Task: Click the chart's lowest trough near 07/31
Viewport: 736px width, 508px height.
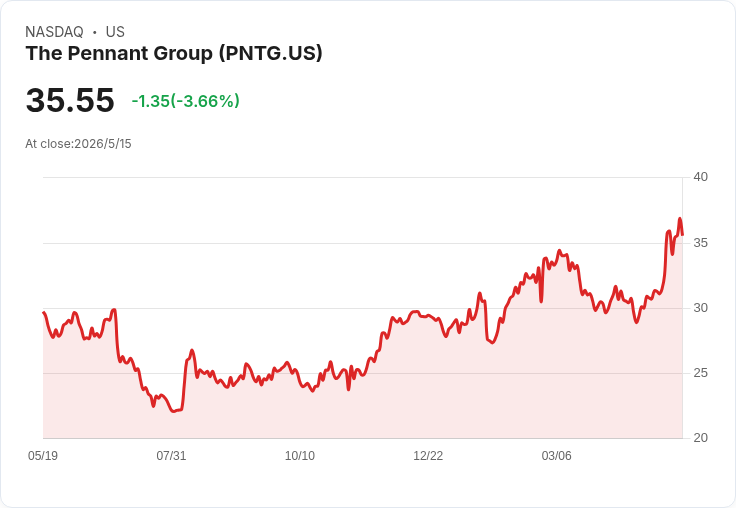Action: (174, 411)
